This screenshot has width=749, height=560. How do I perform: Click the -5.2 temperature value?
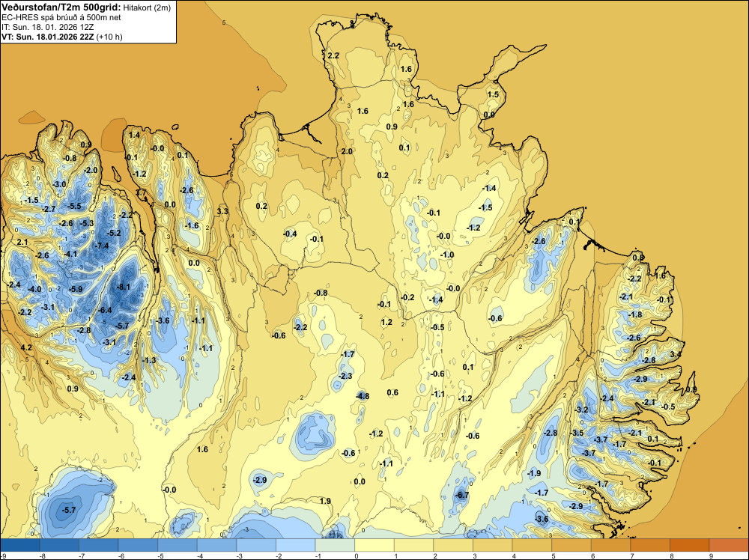tap(114, 233)
